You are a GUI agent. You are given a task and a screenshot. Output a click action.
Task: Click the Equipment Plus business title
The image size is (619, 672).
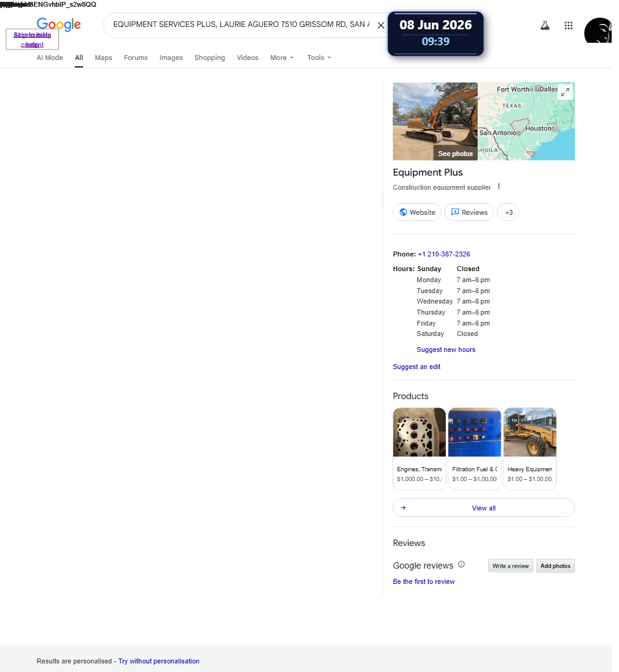pos(428,173)
